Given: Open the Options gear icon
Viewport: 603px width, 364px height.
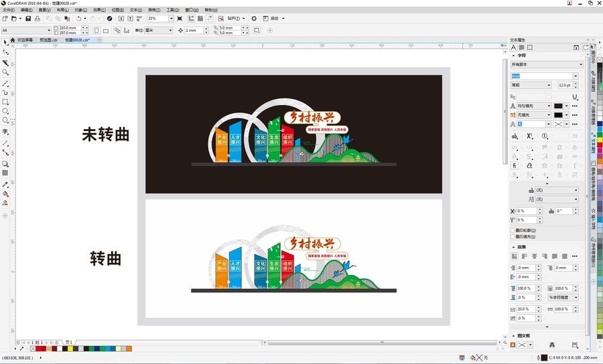Looking at the screenshot, I should 254,19.
